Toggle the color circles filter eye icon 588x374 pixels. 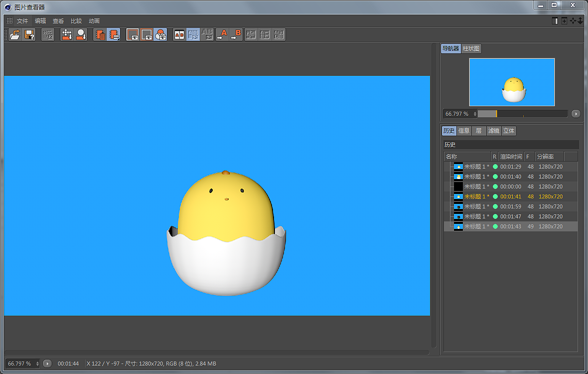[160, 34]
